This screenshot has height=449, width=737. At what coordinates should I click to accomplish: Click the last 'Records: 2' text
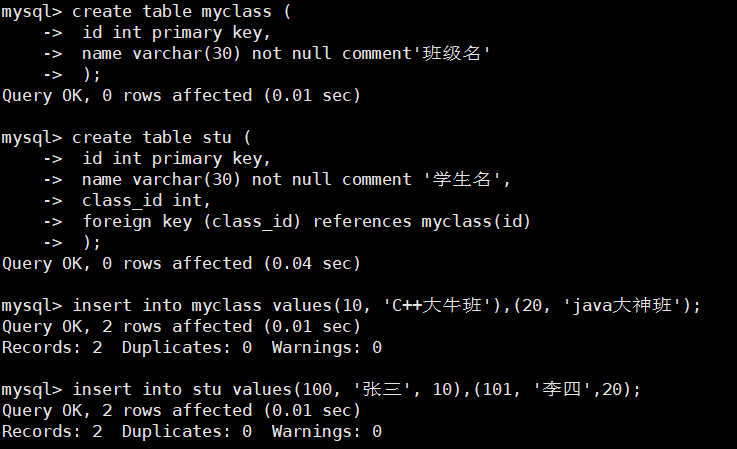click(x=52, y=431)
